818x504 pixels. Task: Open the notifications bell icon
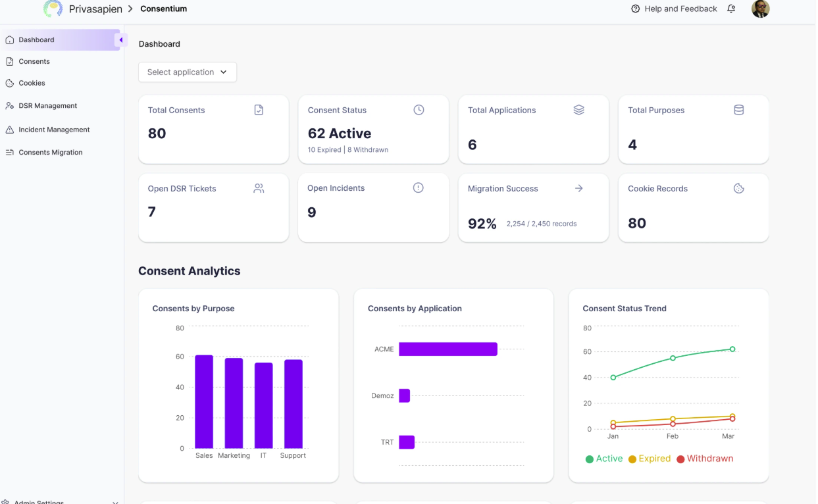(x=731, y=9)
